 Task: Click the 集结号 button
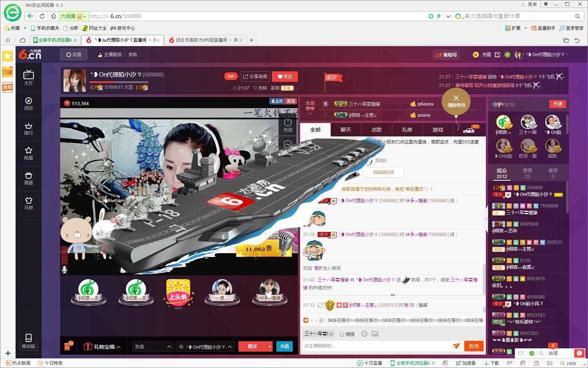click(446, 55)
